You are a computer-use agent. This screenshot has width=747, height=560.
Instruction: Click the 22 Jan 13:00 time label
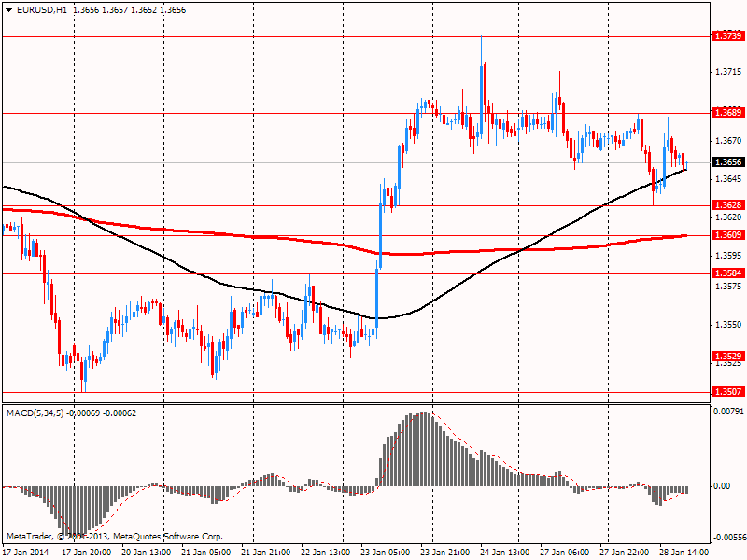click(x=326, y=553)
